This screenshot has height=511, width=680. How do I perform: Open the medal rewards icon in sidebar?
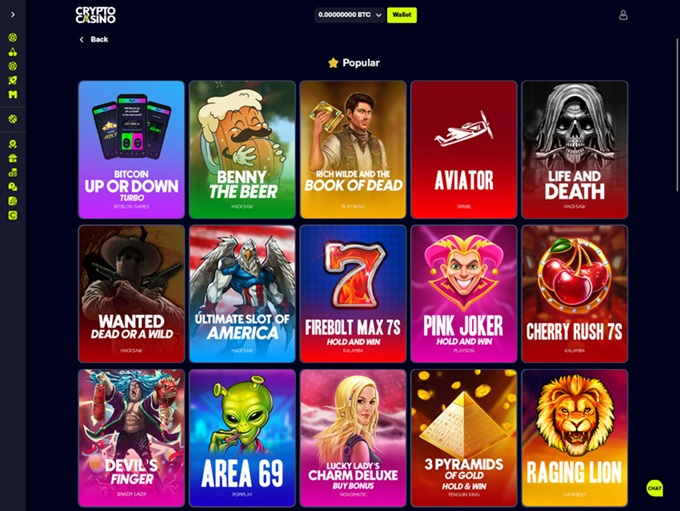pyautogui.click(x=13, y=144)
